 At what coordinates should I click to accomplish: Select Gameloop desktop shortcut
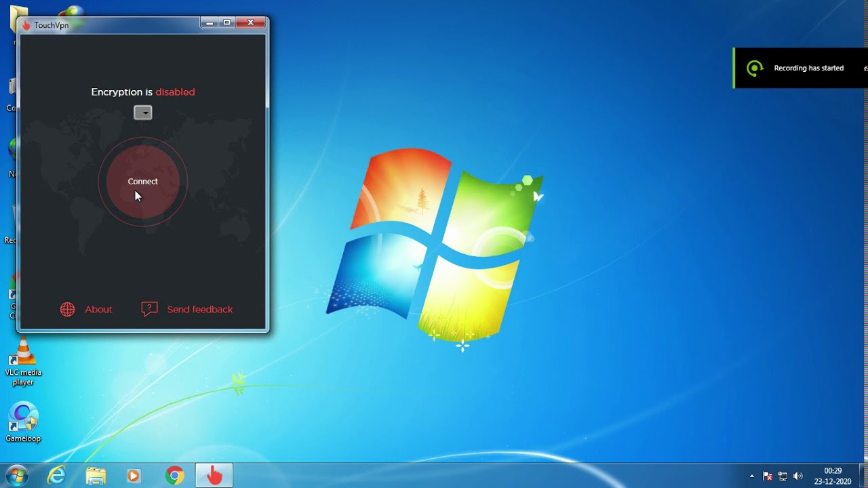[x=23, y=423]
